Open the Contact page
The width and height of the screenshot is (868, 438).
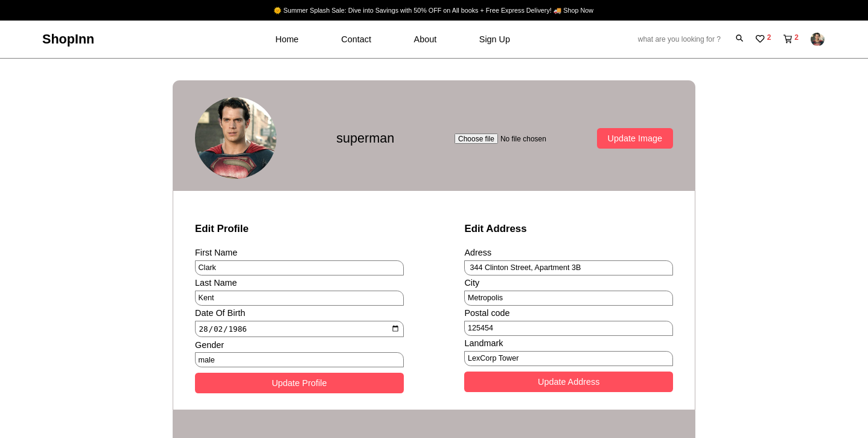pos(356,39)
